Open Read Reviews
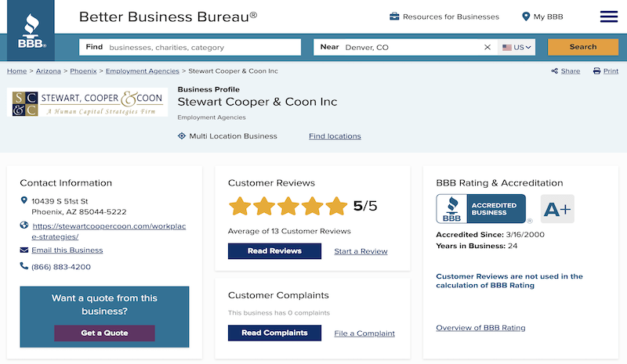 point(274,251)
